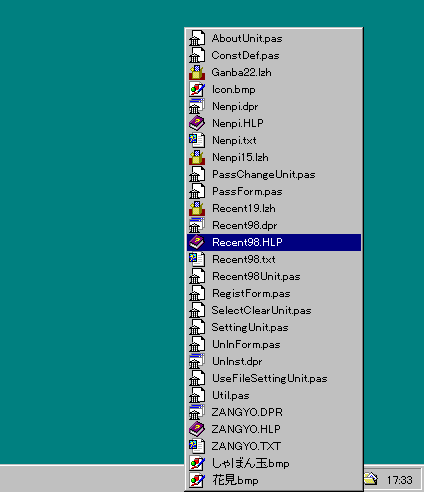Click the notepad icon for Recent98.txt
424x492 pixels.
tap(197, 259)
